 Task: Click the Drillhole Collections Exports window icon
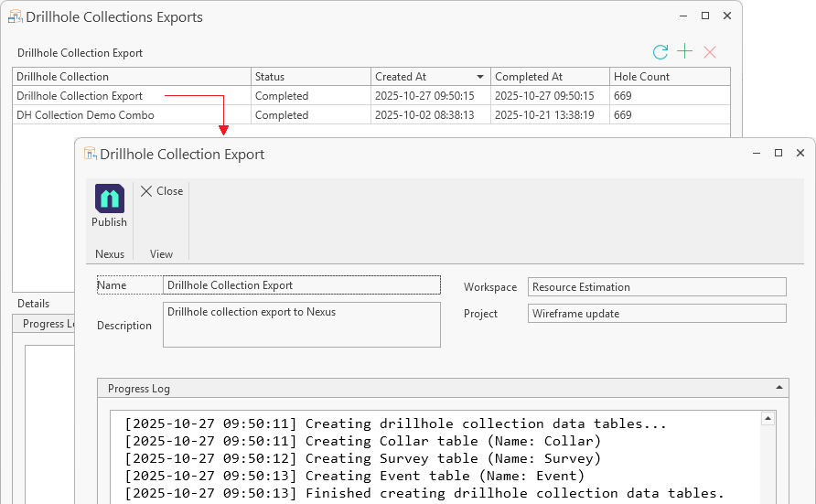click(x=16, y=17)
